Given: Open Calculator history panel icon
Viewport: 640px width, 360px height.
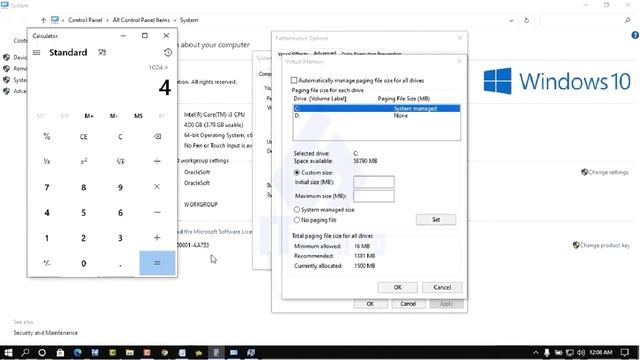Looking at the screenshot, I should (x=168, y=52).
